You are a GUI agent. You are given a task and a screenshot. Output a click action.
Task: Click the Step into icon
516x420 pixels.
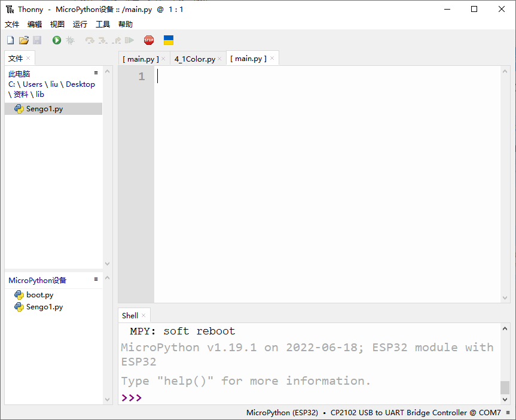pos(103,40)
